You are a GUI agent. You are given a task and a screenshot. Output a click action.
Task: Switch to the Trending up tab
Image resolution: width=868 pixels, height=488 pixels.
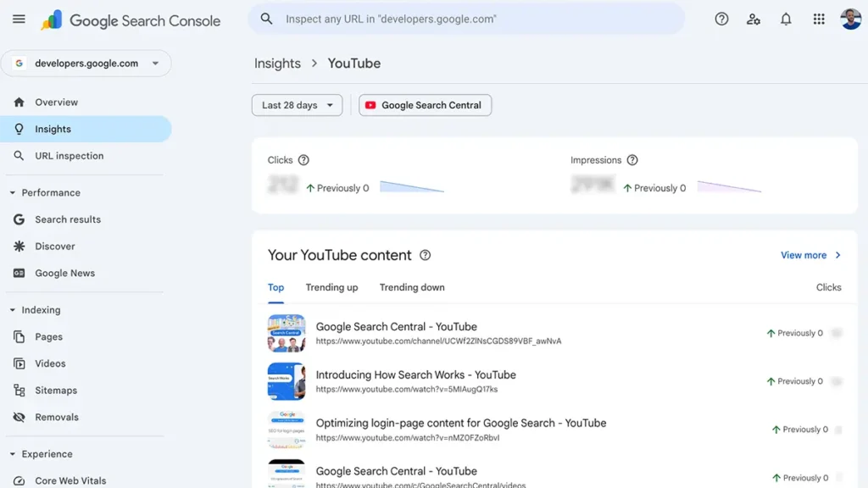[331, 287]
